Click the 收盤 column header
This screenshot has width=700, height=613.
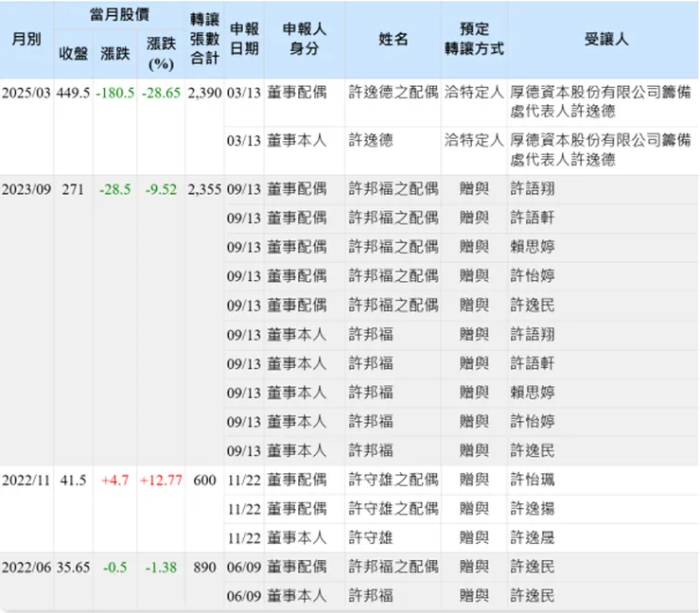(74, 54)
